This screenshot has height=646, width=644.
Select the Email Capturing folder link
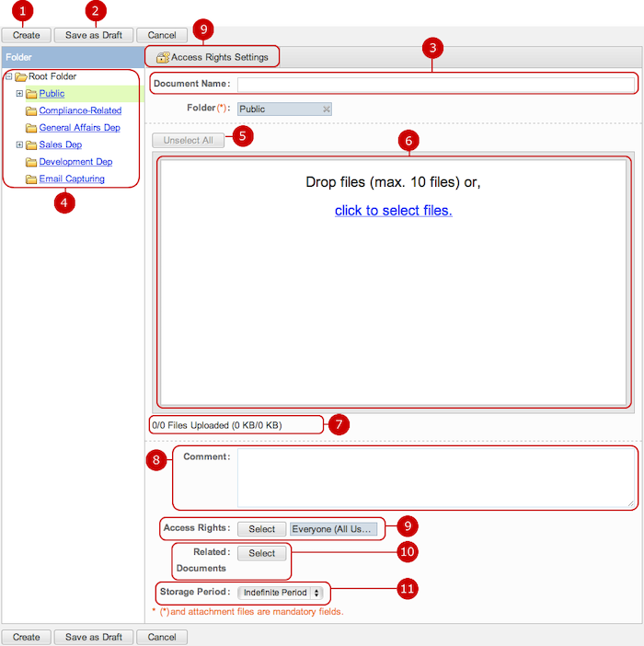point(72,179)
